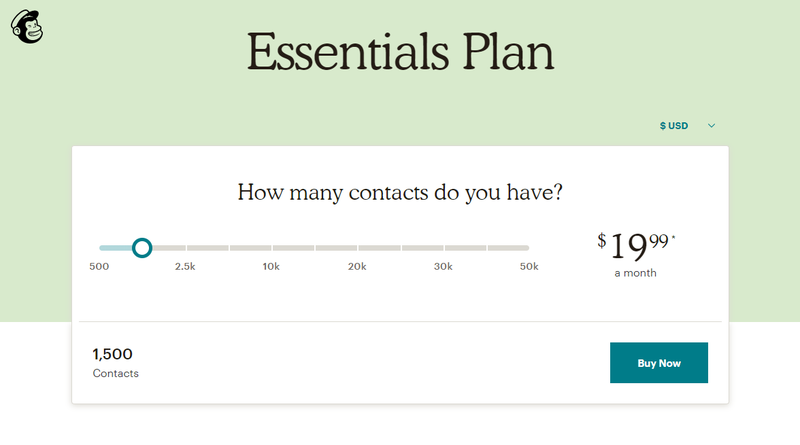Screen dimensions: 800x445
Task: Select the 2.5k mark on the slider
Action: click(185, 266)
